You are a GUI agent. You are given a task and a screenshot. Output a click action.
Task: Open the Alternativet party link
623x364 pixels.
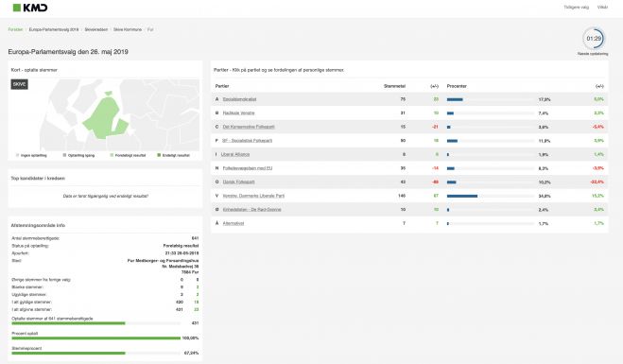(x=234, y=223)
